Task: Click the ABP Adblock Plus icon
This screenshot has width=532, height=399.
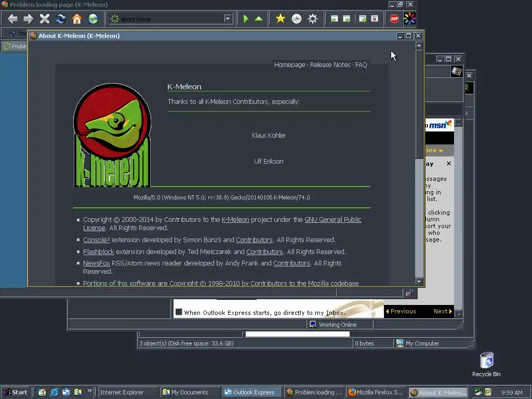Action: (394, 19)
